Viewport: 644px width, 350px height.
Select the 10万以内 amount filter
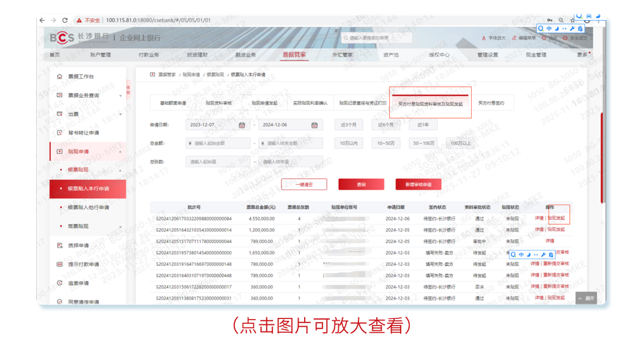[x=349, y=143]
